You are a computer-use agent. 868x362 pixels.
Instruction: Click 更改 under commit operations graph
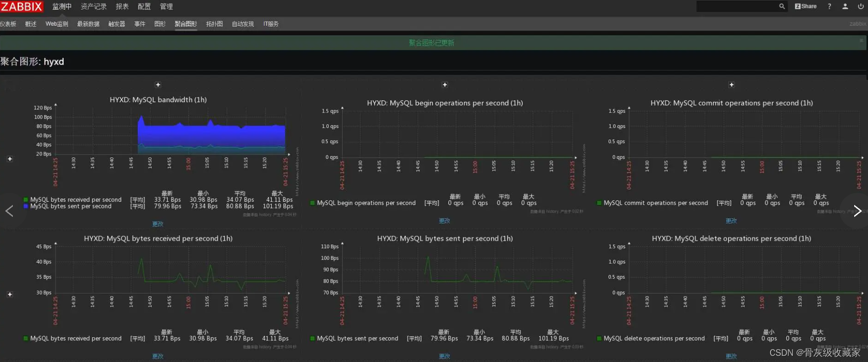(731, 221)
